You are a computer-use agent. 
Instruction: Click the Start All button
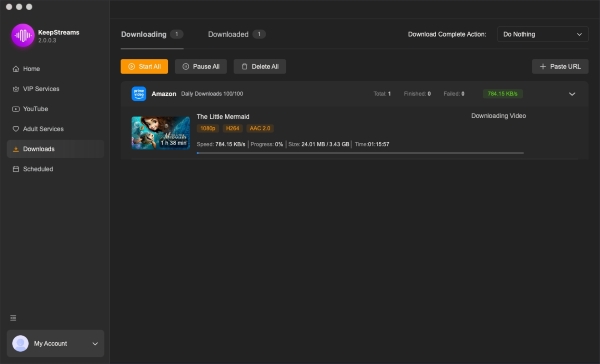click(144, 67)
